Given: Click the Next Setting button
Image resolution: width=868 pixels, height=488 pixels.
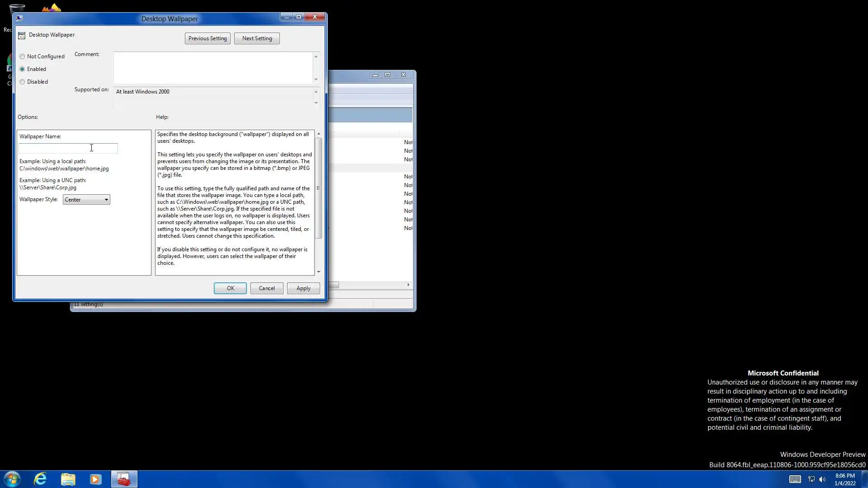Looking at the screenshot, I should click(x=257, y=38).
